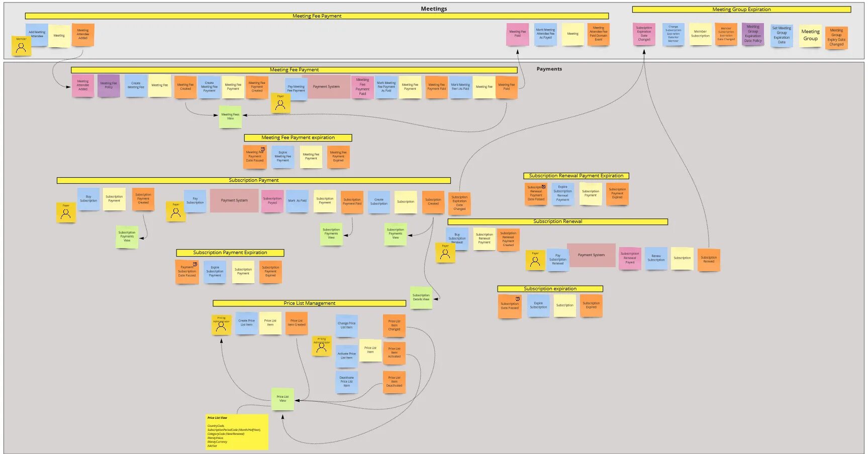This screenshot has width=868, height=454.
Task: Select the Price List Item Changed note
Action: coord(395,325)
